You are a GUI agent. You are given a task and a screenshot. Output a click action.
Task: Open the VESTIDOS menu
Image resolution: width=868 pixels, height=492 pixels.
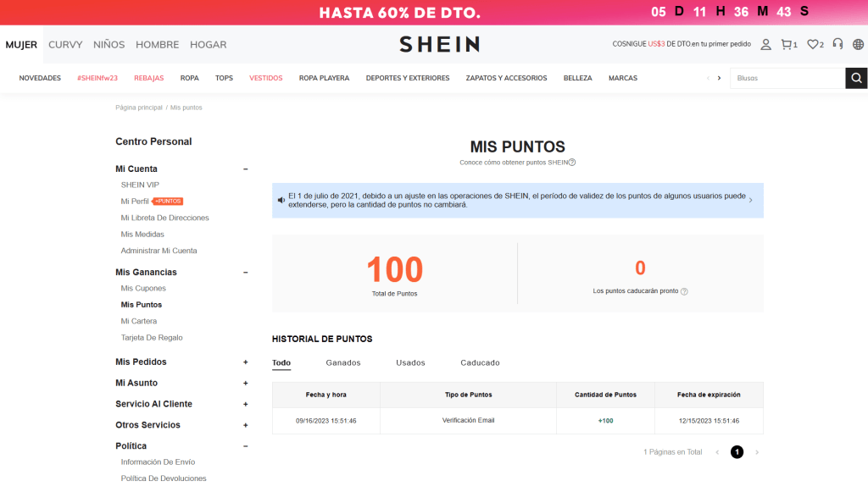265,78
